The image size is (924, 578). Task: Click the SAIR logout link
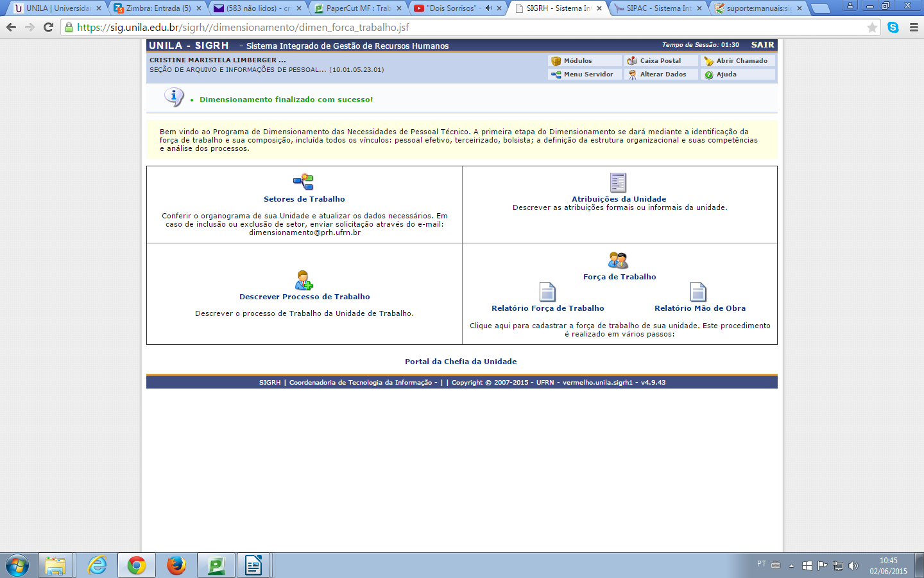click(x=762, y=45)
